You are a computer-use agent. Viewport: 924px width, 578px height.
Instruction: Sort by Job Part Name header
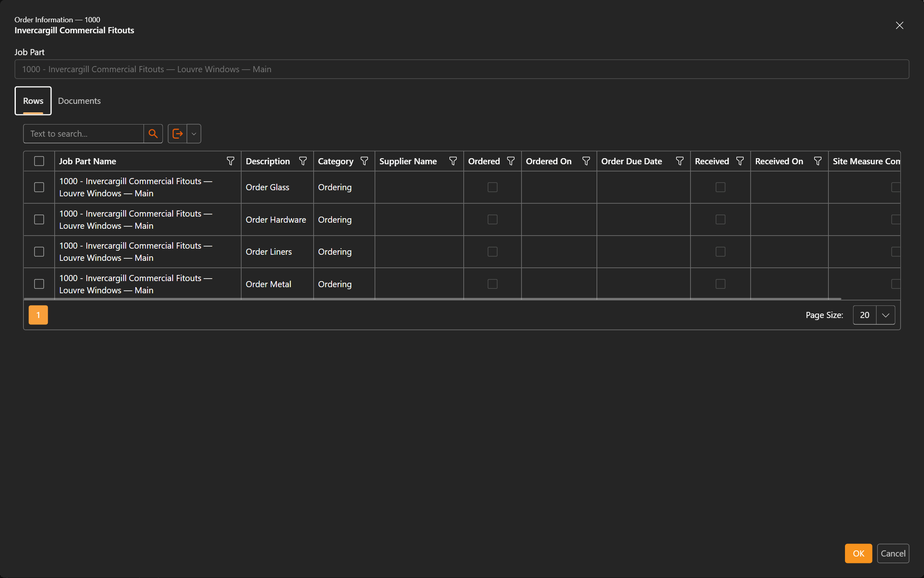pos(88,161)
